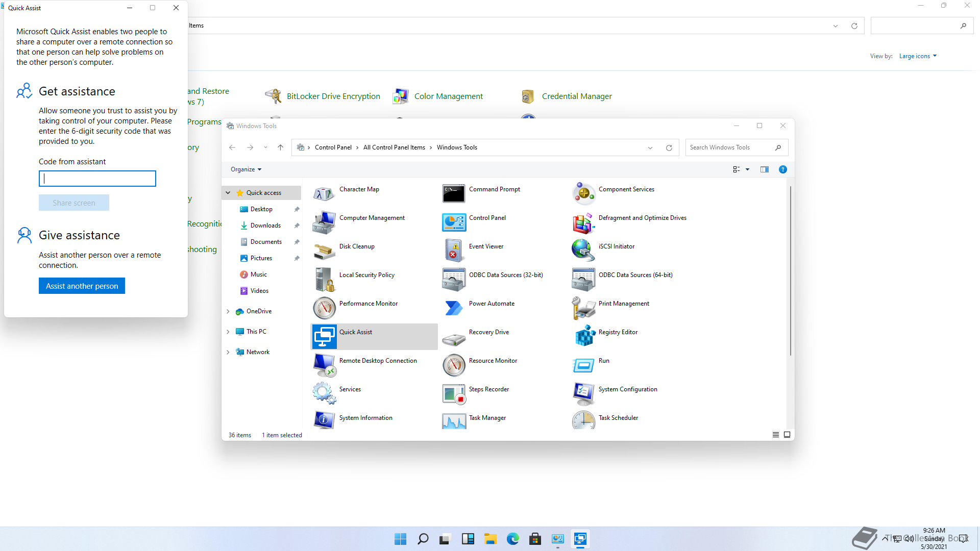Select Downloads in navigation pane
The image size is (980, 551).
tap(265, 226)
